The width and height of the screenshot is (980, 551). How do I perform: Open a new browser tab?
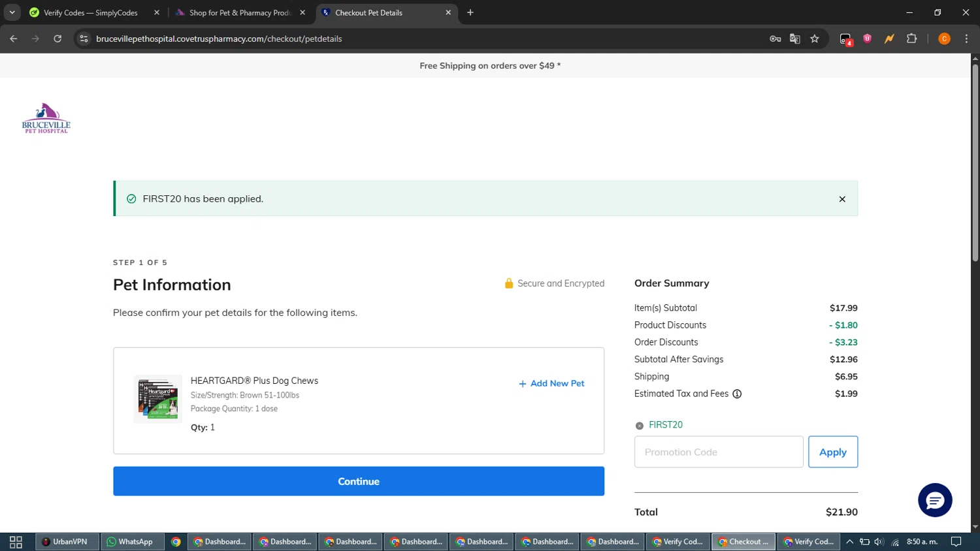pyautogui.click(x=470, y=12)
